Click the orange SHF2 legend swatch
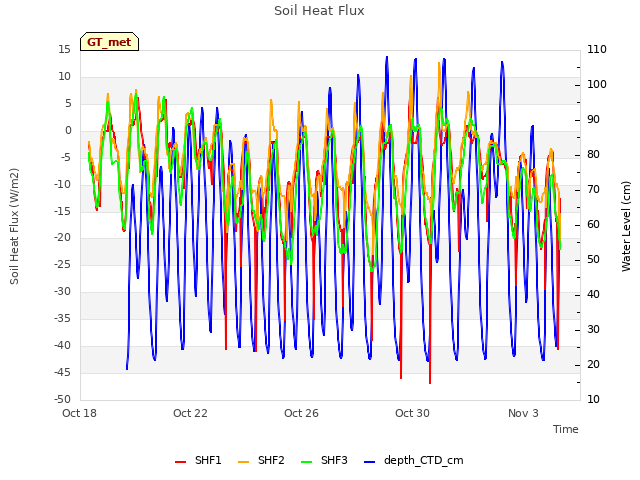This screenshot has height=480, width=640. click(x=243, y=462)
